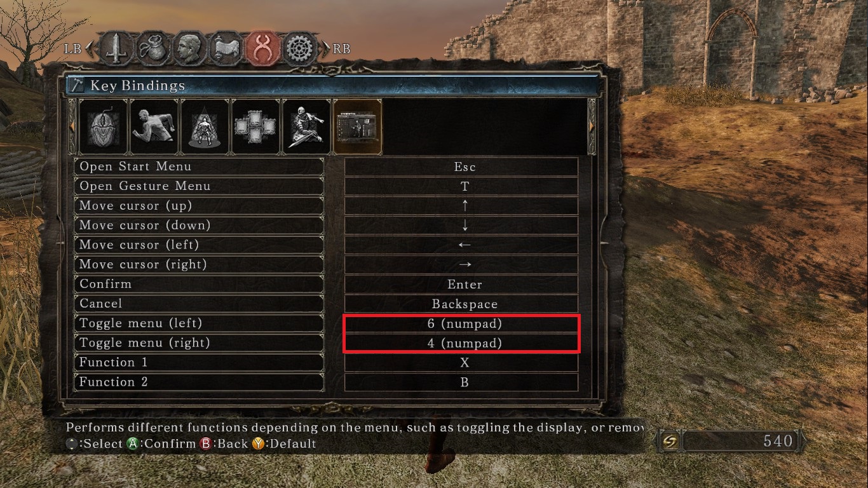The height and width of the screenshot is (488, 868).
Task: Open the character head status icon
Action: coord(189,48)
